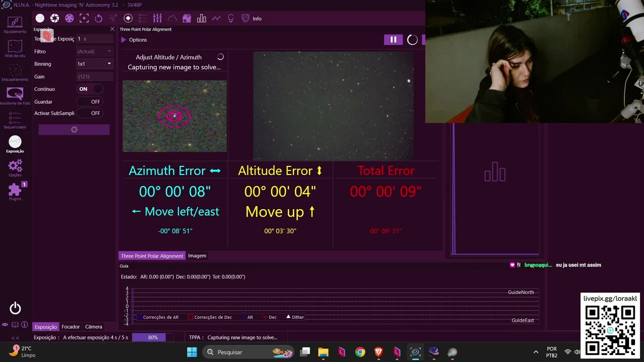Click the power button icon in sidebar

[15, 308]
